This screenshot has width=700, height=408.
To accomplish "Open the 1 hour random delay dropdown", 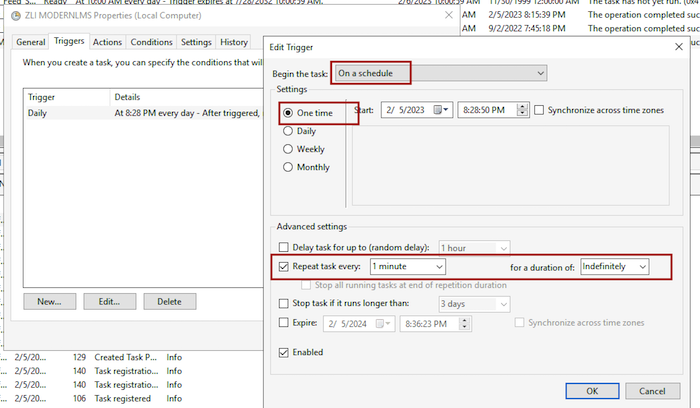I will tap(474, 248).
